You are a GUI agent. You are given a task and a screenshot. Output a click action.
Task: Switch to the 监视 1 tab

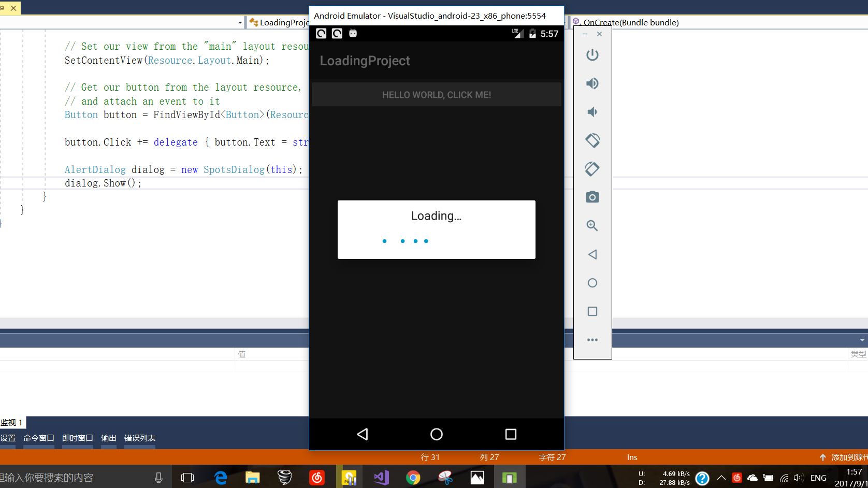tap(12, 423)
